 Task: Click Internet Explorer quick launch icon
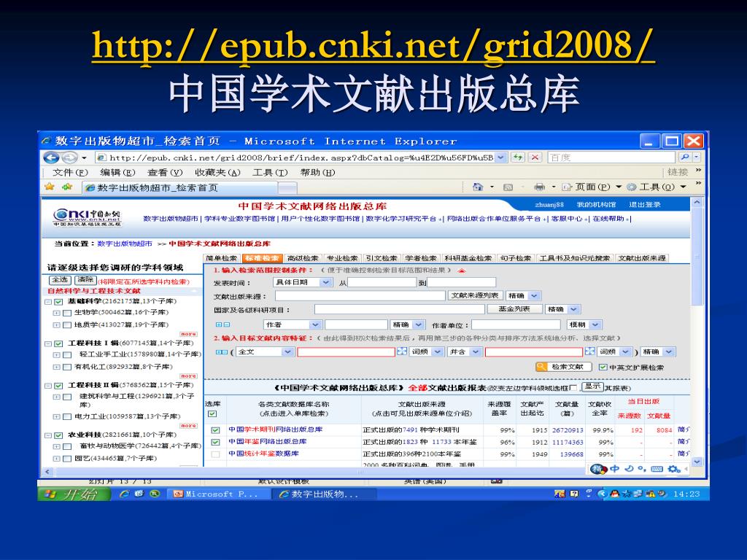(x=124, y=494)
